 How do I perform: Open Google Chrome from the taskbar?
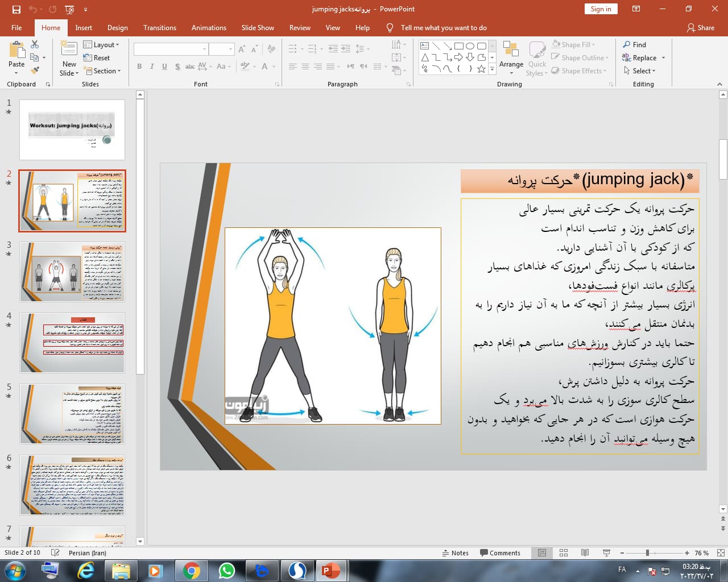tap(191, 570)
